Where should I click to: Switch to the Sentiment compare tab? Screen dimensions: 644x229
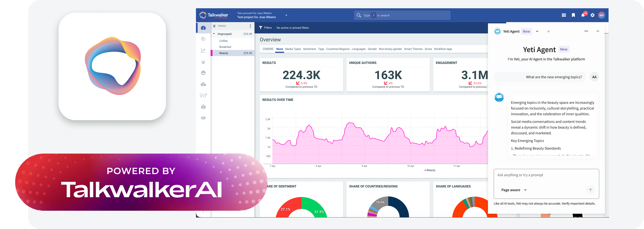[309, 49]
